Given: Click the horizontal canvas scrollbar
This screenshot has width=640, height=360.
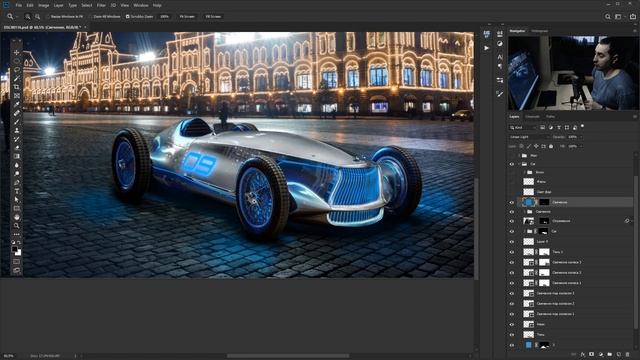Looking at the screenshot, I should 288,356.
